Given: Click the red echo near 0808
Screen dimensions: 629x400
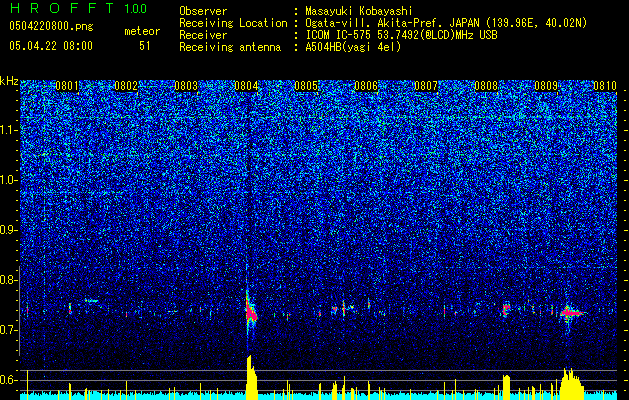Looking at the screenshot, I should pos(506,309).
